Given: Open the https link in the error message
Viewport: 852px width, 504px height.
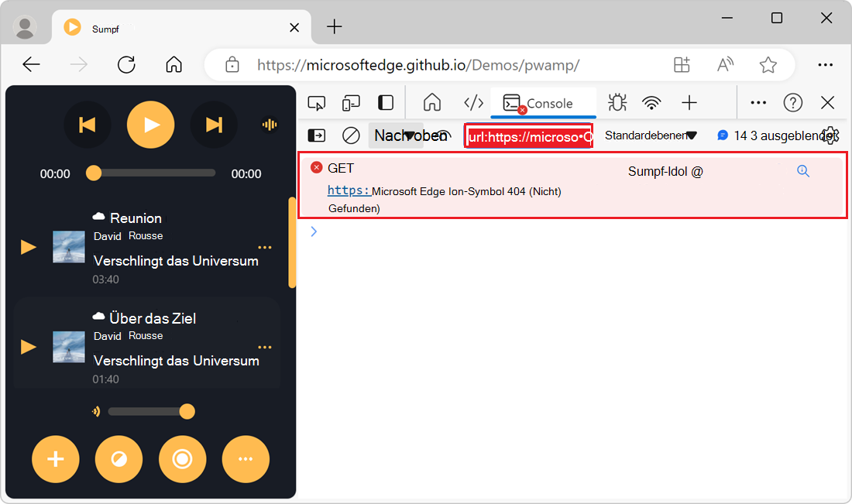Looking at the screenshot, I should tap(349, 190).
